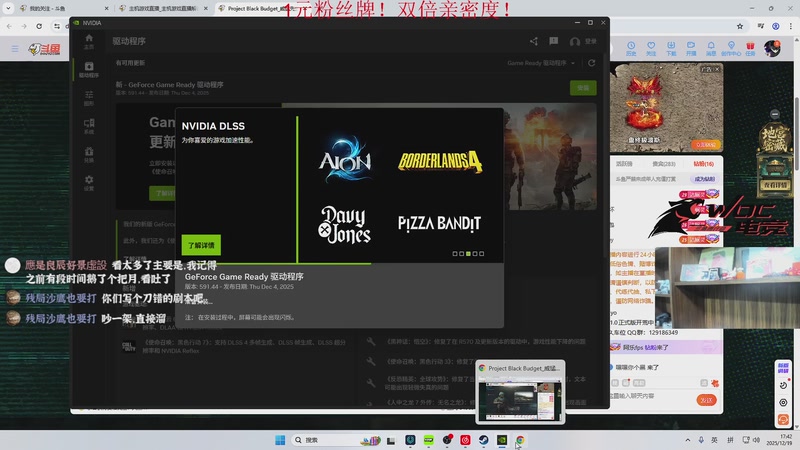
Task: Click the Borderlands 4 game logo
Action: (x=440, y=161)
